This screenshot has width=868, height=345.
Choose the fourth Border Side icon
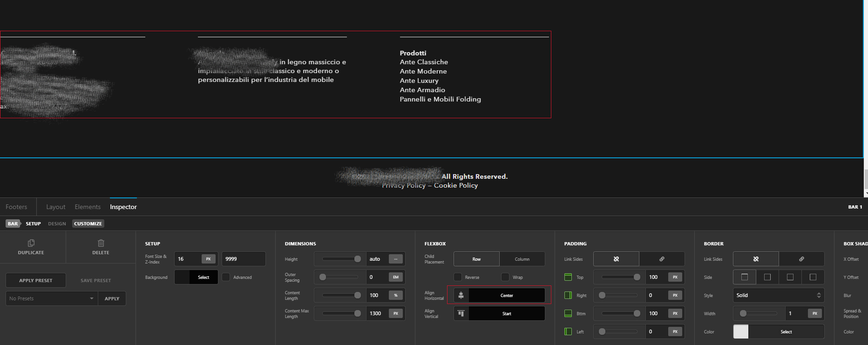point(813,277)
